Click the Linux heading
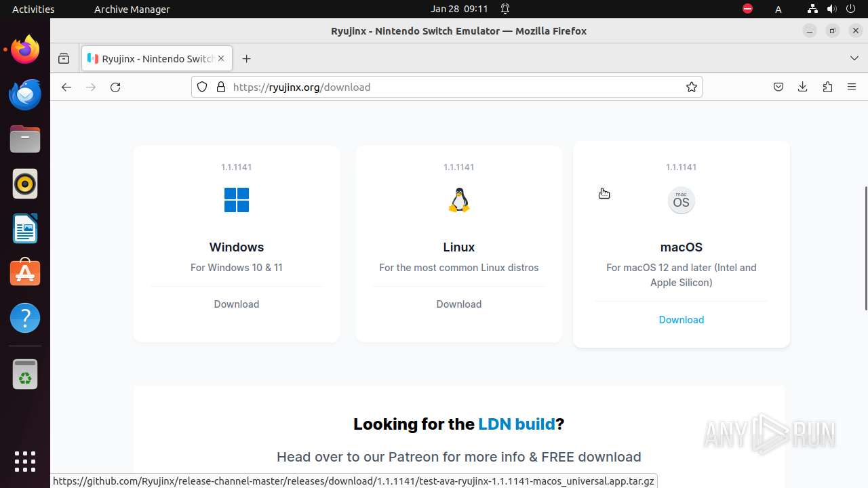 459,247
